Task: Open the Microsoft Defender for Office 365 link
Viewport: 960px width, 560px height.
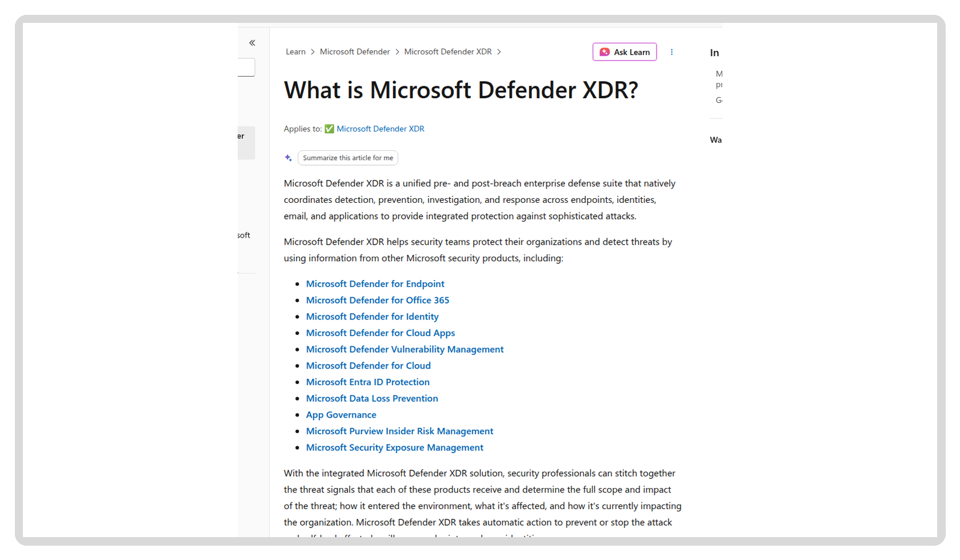Action: point(378,301)
